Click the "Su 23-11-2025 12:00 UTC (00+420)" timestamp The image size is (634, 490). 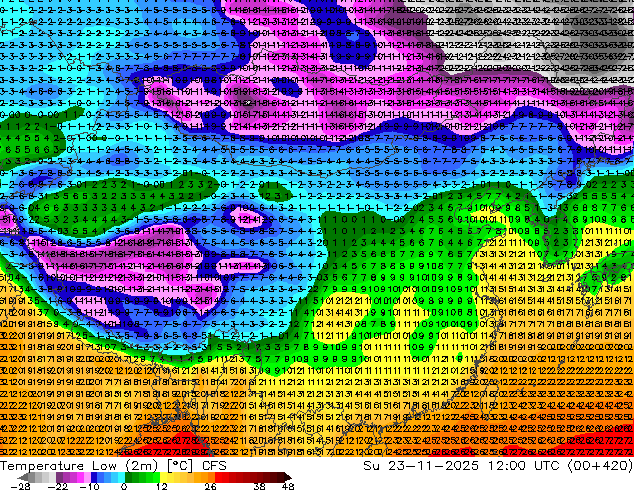click(498, 465)
